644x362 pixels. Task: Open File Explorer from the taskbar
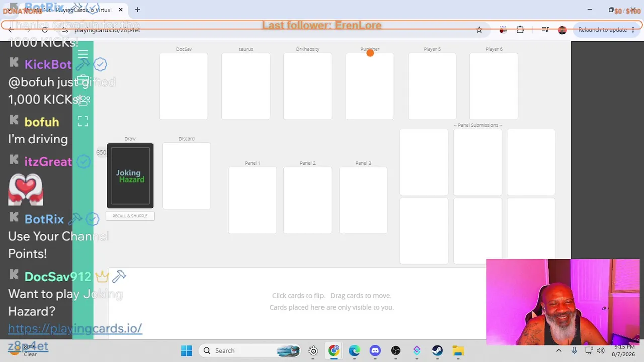(x=458, y=351)
